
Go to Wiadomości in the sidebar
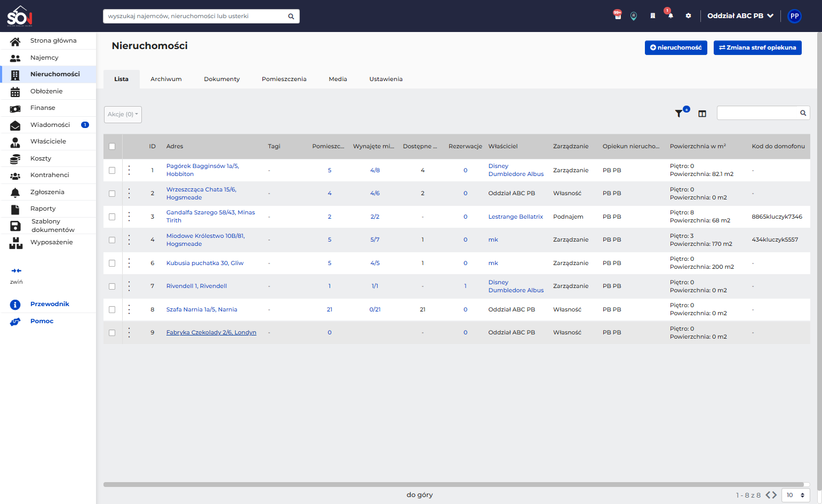48,125
